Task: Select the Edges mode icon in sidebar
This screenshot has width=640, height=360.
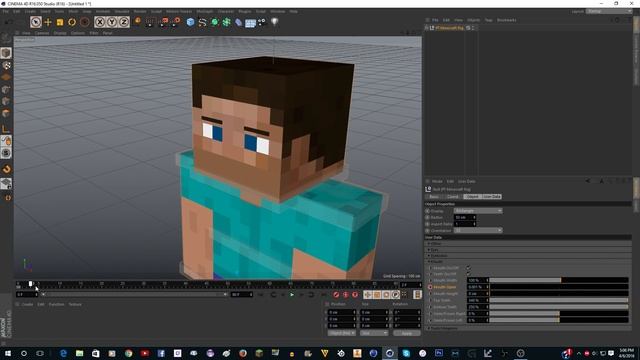Action: point(6,101)
